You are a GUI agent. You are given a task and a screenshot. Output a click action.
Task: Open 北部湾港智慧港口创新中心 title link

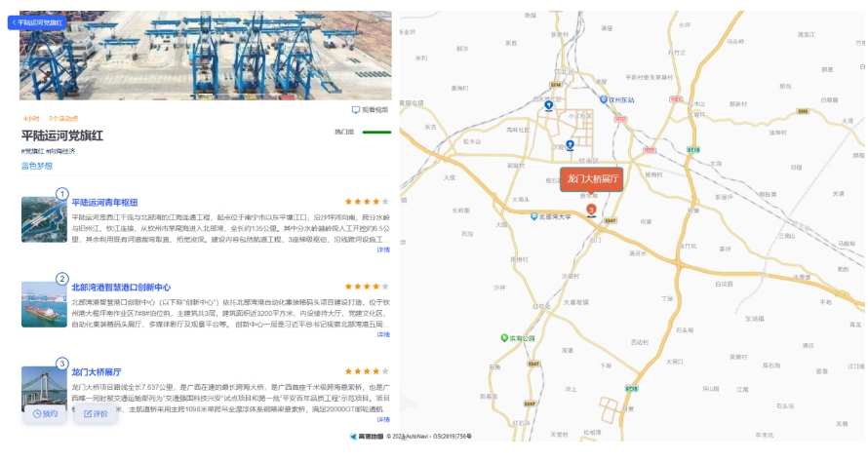point(121,288)
